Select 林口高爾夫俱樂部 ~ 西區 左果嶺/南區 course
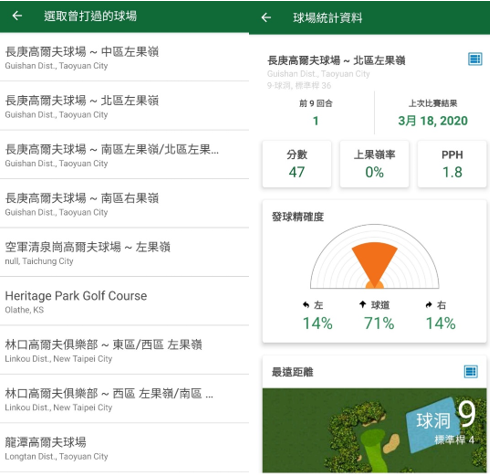The height and width of the screenshot is (475, 490). click(x=124, y=399)
